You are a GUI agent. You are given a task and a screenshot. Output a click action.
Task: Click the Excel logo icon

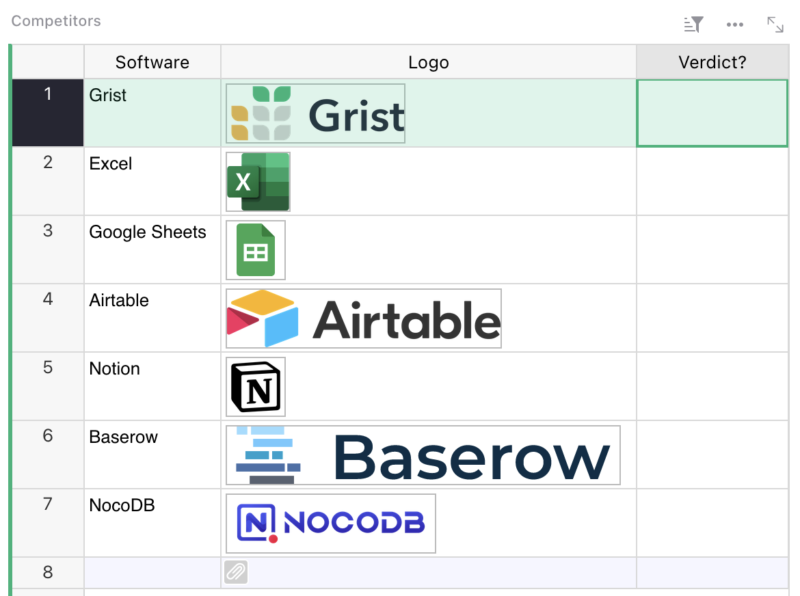pos(258,182)
